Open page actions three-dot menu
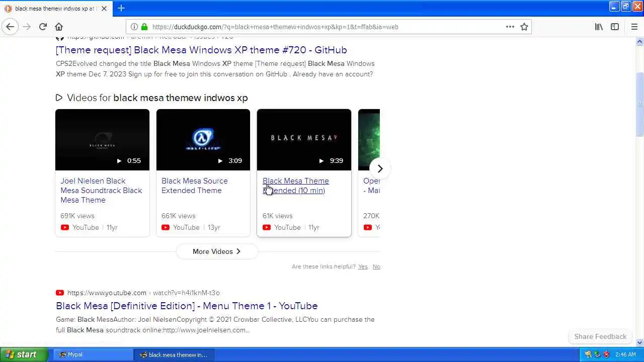The height and width of the screenshot is (362, 644). 510,27
